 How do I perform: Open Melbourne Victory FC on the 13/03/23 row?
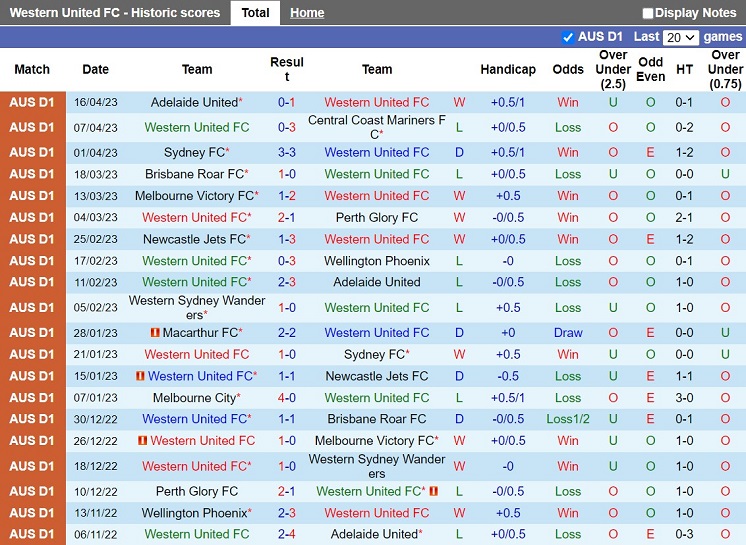(x=194, y=195)
